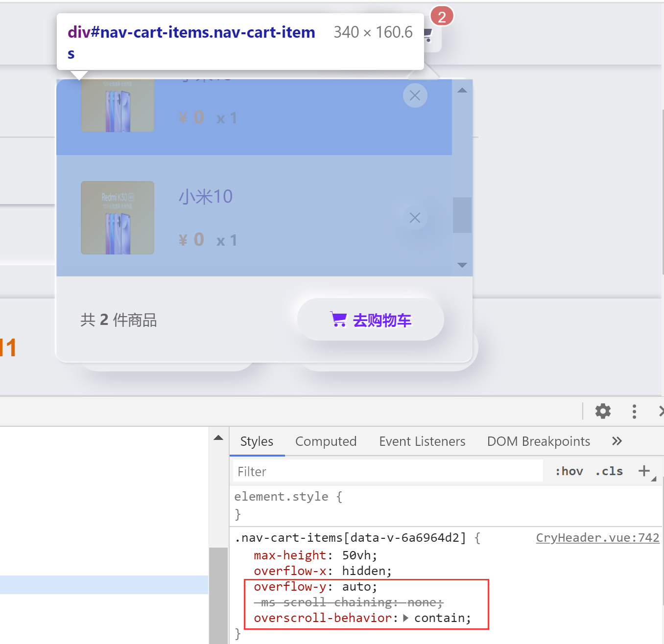Expand the overscroll-behavior property disclosure triangle
The width and height of the screenshot is (664, 644).
[405, 618]
